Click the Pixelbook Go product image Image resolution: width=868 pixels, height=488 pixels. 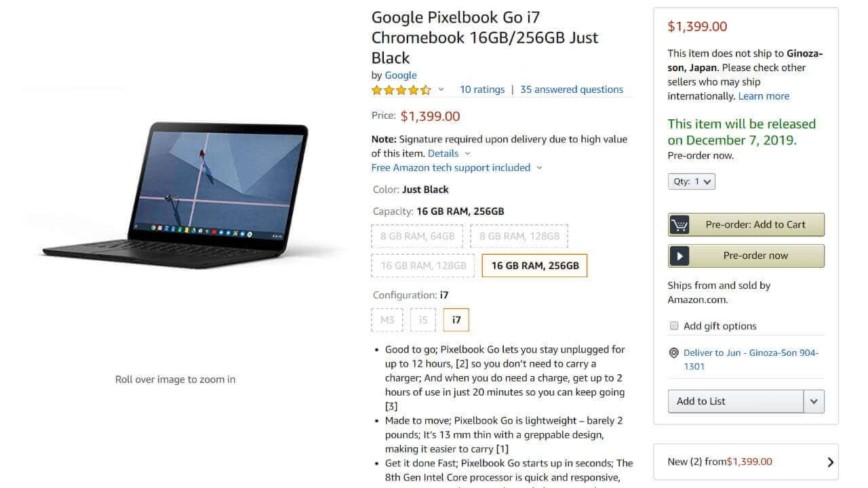tap(176, 195)
